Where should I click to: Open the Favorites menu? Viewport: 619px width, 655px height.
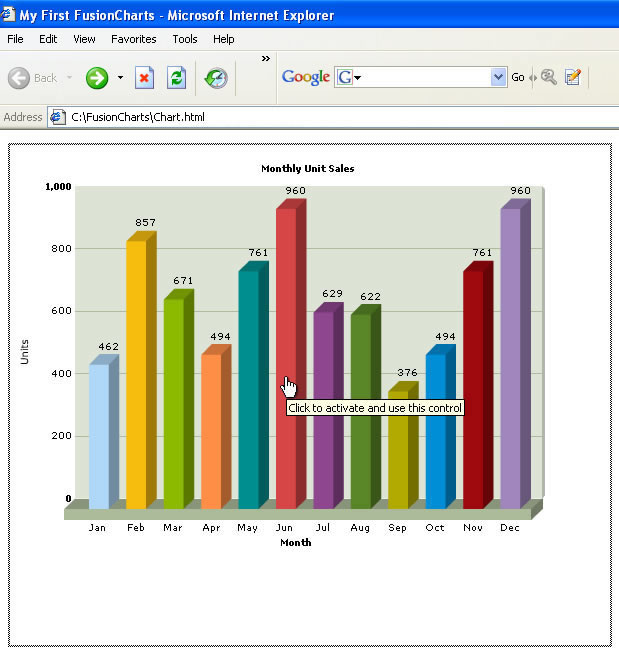point(133,39)
